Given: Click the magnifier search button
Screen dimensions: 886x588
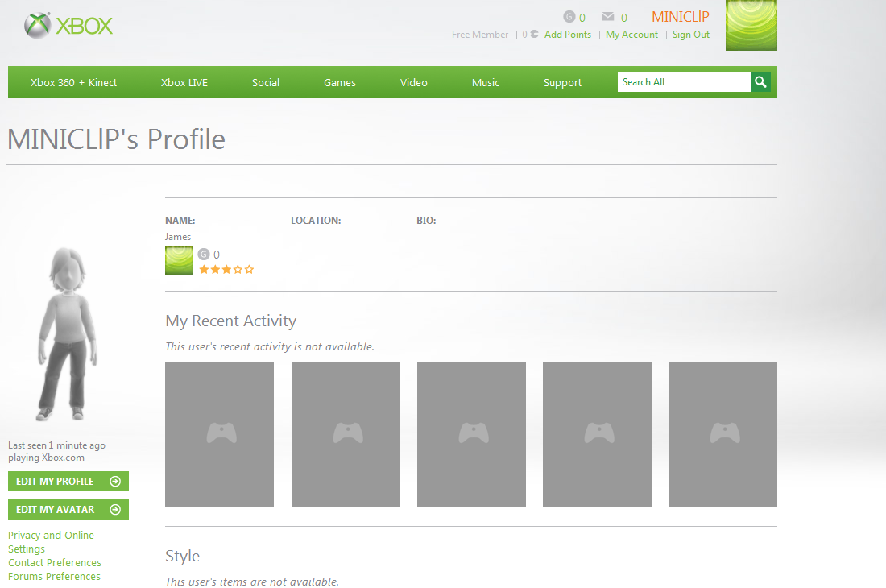Looking at the screenshot, I should point(760,82).
